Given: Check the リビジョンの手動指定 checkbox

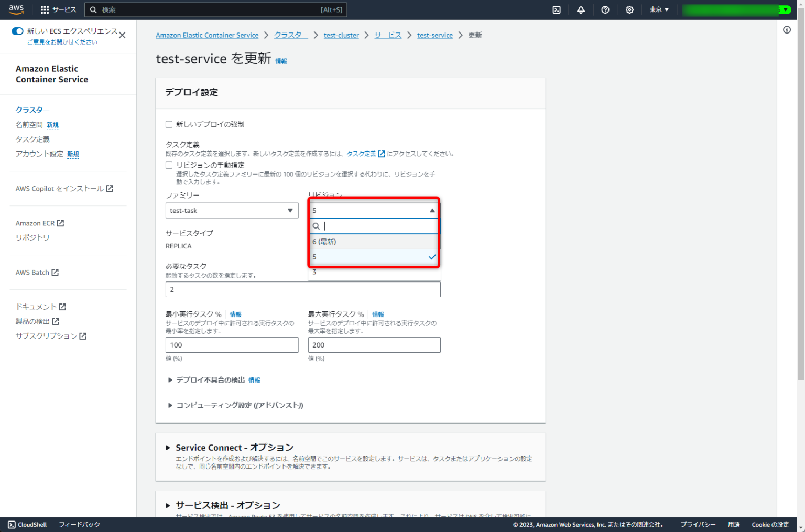Looking at the screenshot, I should (x=169, y=165).
